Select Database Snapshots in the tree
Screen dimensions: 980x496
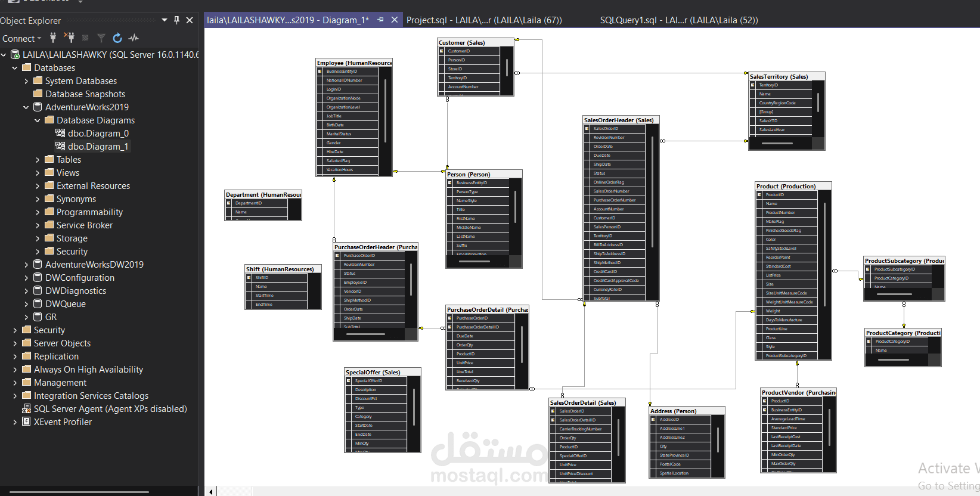tap(85, 94)
